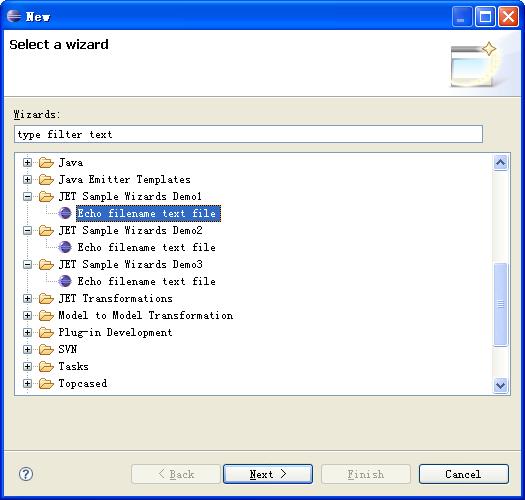Select Echo filename text file under Demo2
525x500 pixels.
click(147, 247)
